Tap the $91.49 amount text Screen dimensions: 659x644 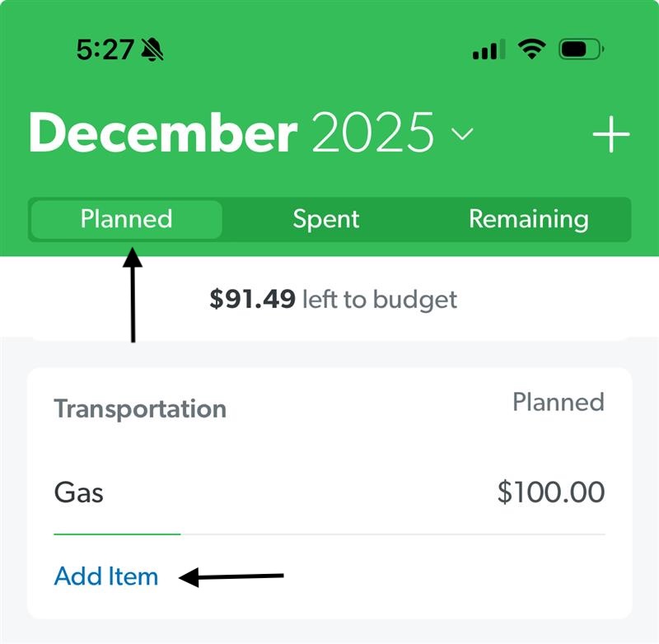[x=252, y=299]
